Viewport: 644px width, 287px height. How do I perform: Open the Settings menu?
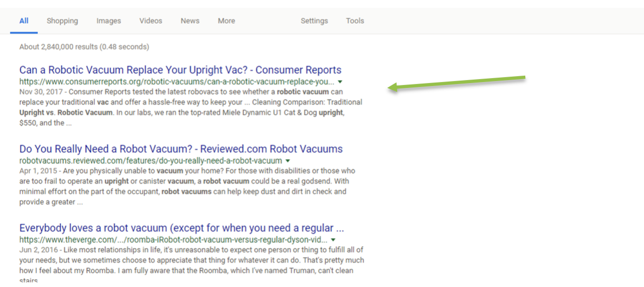coord(314,21)
